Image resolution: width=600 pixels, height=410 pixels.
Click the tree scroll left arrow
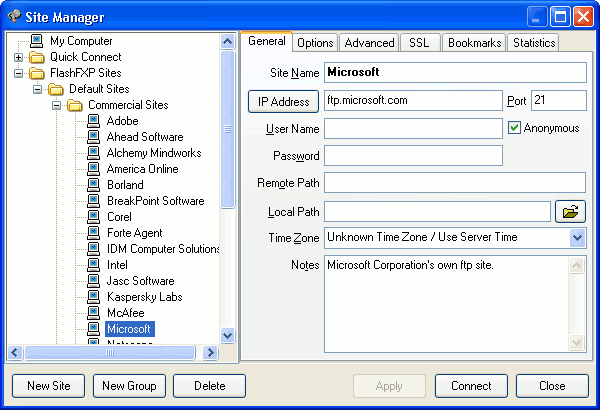(15, 352)
